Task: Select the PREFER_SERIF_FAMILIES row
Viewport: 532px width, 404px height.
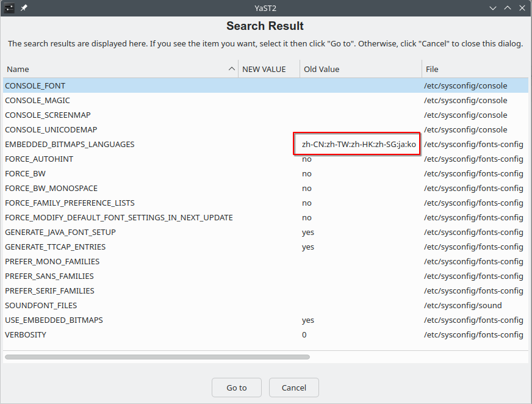Action: point(265,290)
